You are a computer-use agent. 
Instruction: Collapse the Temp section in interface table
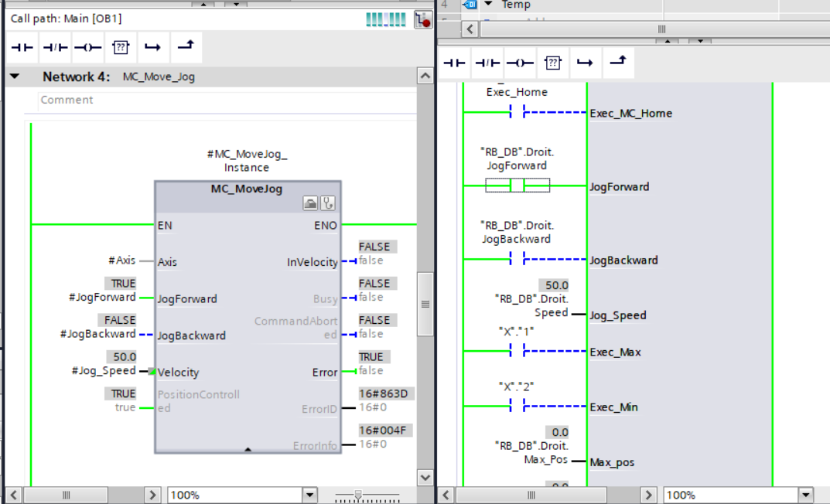(x=489, y=5)
